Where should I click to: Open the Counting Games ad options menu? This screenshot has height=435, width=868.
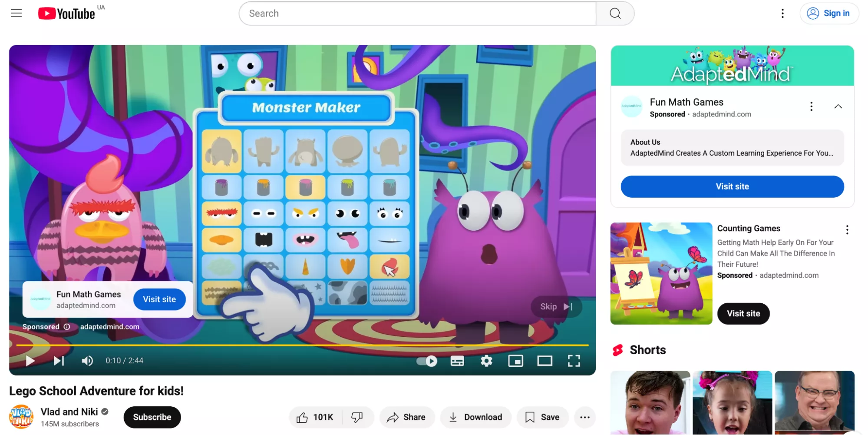coord(847,229)
